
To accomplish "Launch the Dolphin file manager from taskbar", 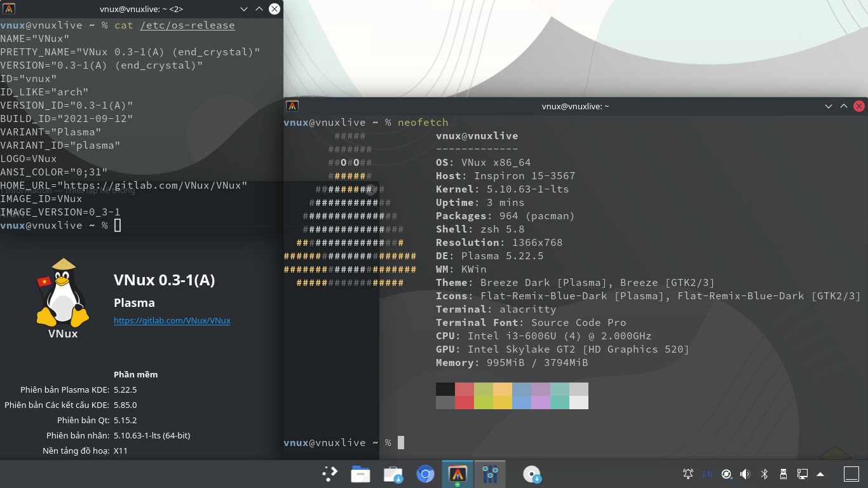I will [360, 474].
